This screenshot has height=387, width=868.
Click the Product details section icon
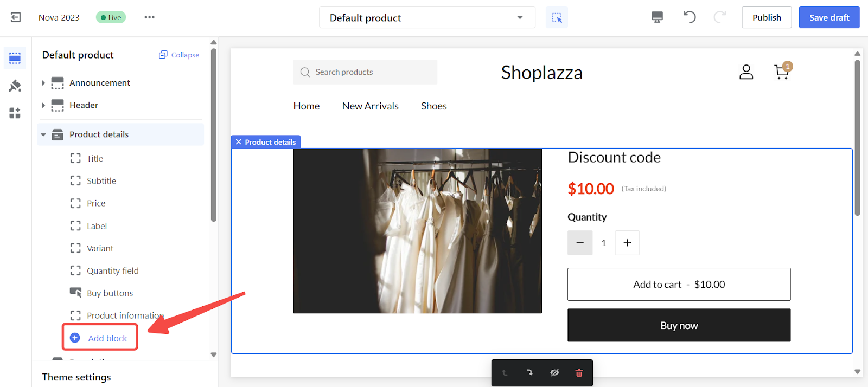click(x=58, y=134)
